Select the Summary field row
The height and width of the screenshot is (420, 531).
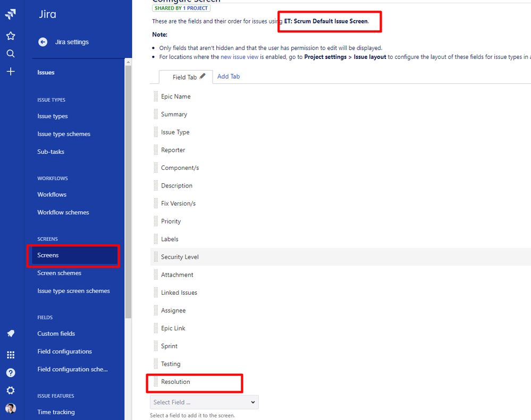(x=340, y=114)
